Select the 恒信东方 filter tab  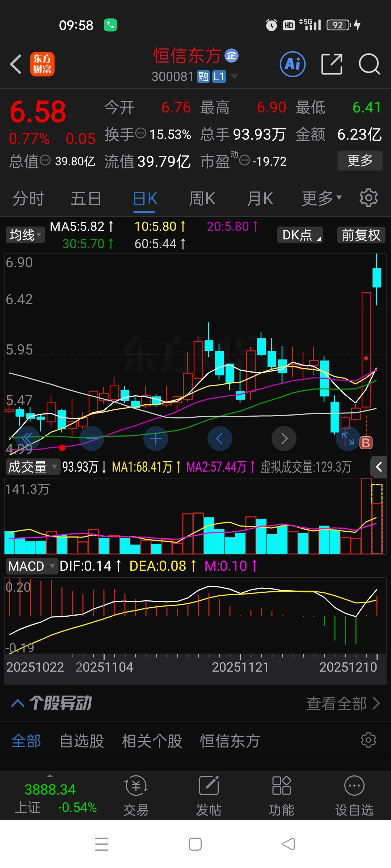point(230,741)
